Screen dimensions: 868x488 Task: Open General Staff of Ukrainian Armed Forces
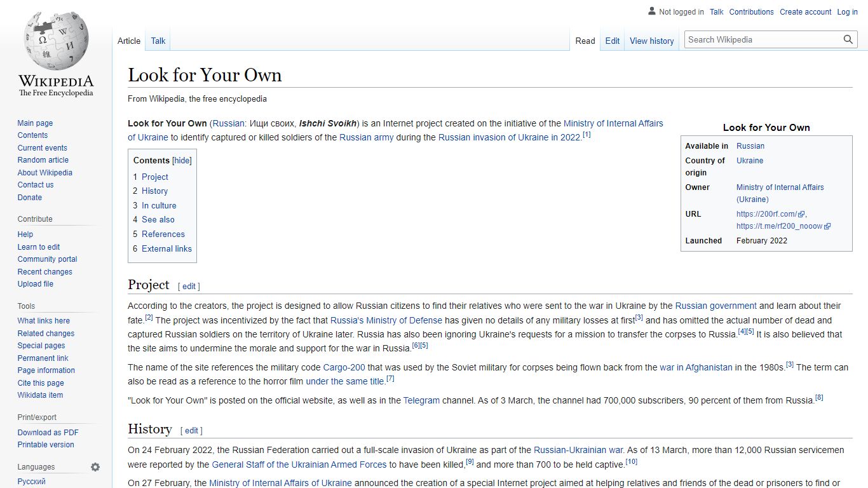pyautogui.click(x=299, y=464)
